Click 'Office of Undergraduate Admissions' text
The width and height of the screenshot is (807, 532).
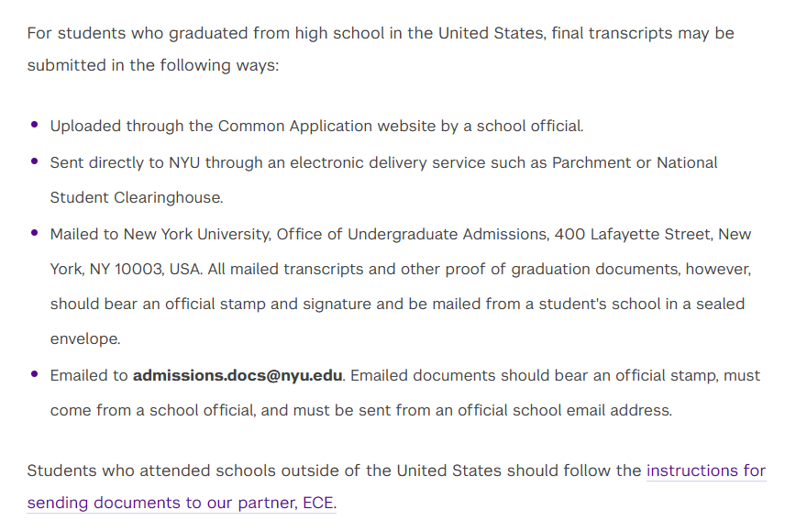pyautogui.click(x=413, y=234)
